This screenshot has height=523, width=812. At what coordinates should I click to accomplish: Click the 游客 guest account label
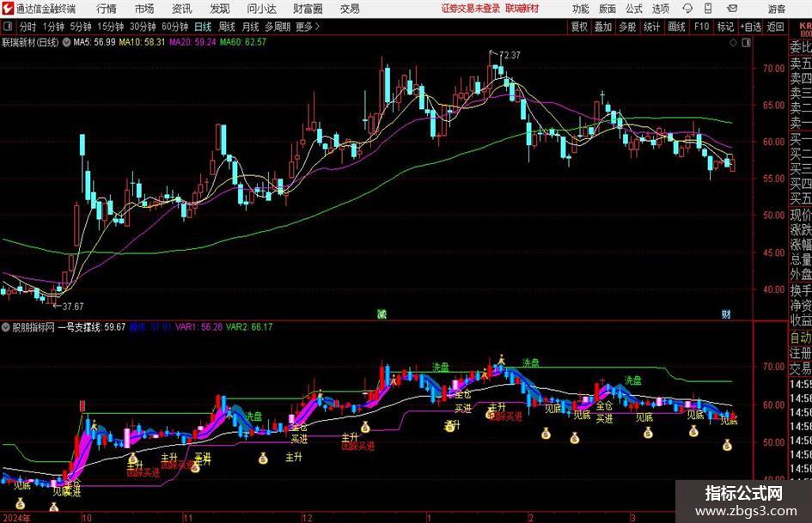(777, 9)
